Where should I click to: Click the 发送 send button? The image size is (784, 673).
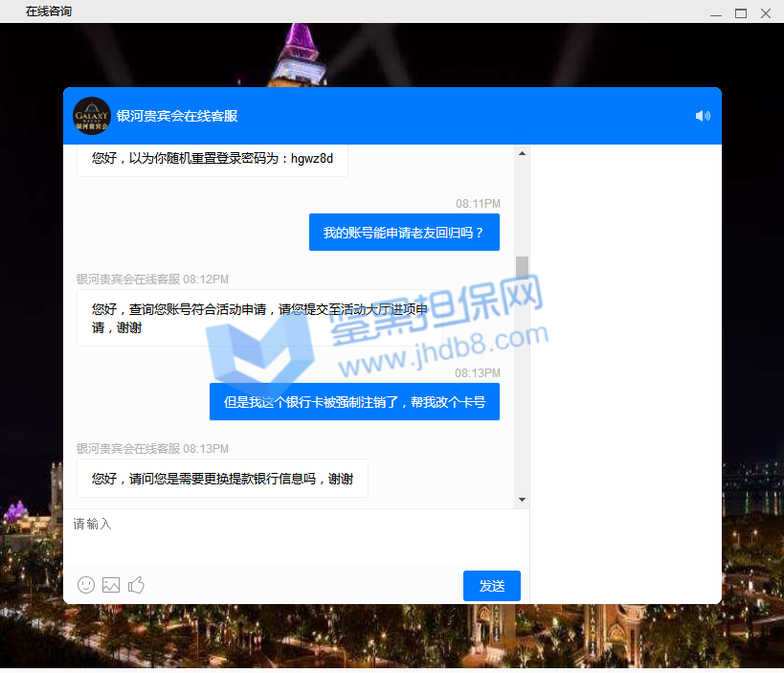pos(491,586)
